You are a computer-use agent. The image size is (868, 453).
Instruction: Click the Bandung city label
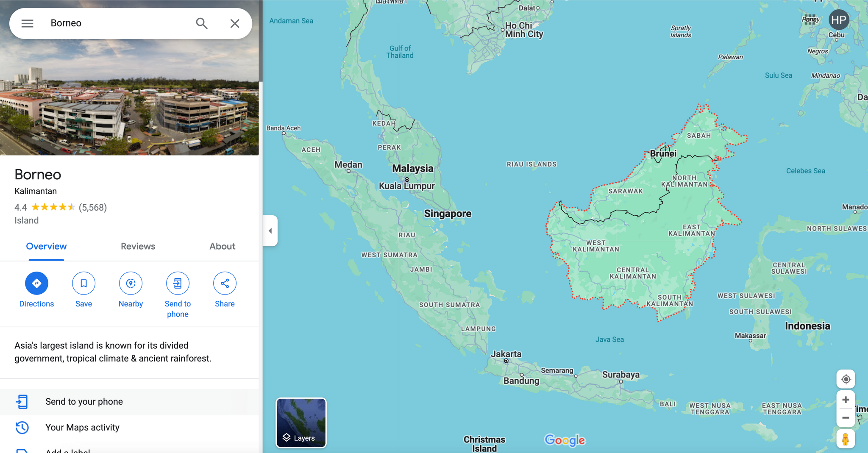pyautogui.click(x=521, y=381)
